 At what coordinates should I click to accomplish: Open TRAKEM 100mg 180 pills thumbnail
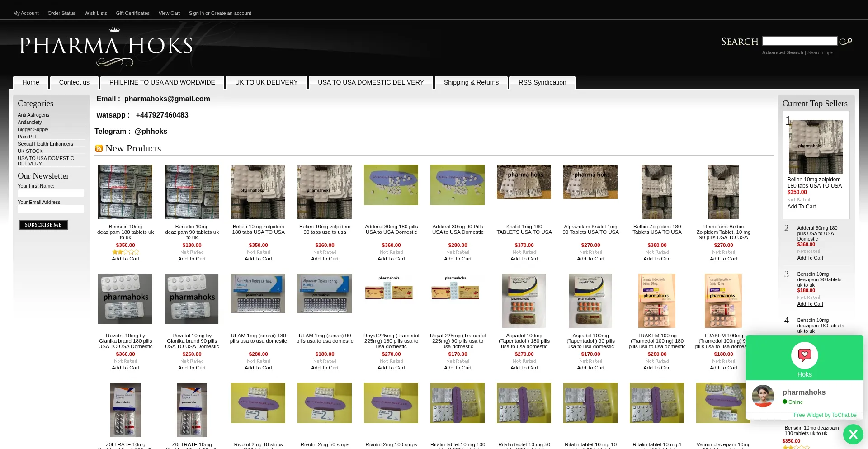(657, 301)
